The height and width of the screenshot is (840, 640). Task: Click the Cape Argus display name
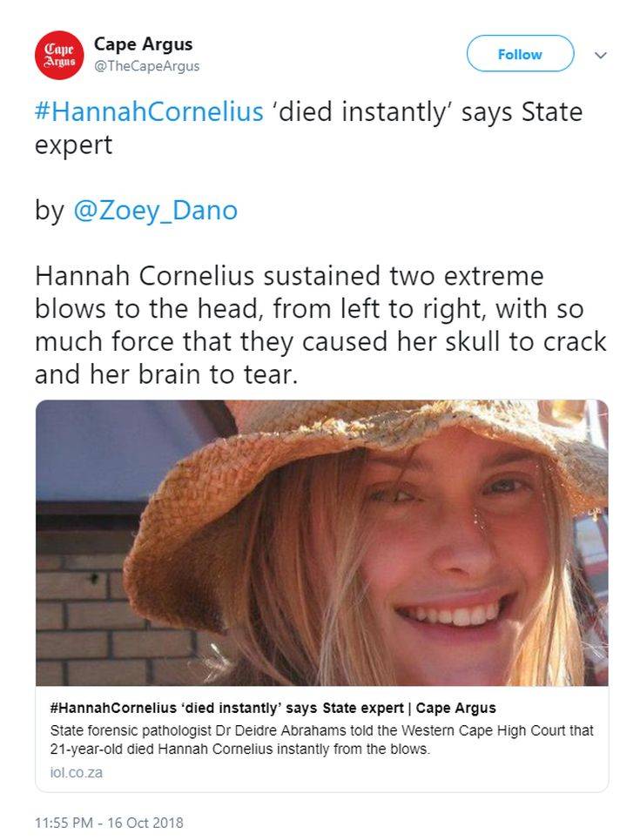click(143, 44)
